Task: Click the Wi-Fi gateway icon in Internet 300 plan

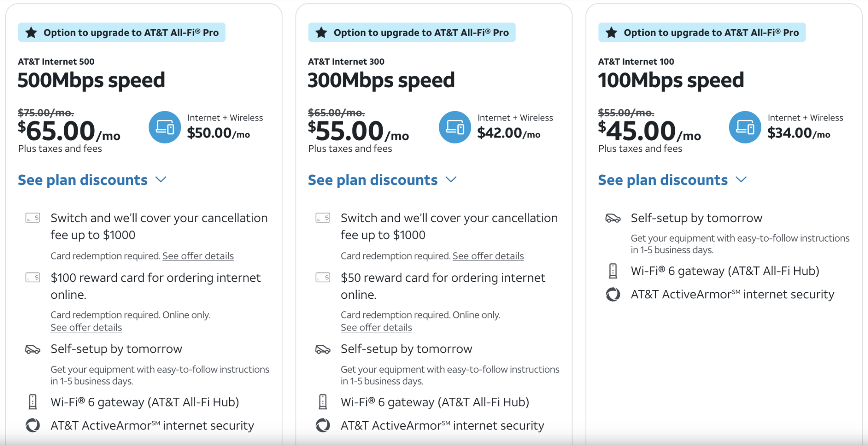Action: 322,402
